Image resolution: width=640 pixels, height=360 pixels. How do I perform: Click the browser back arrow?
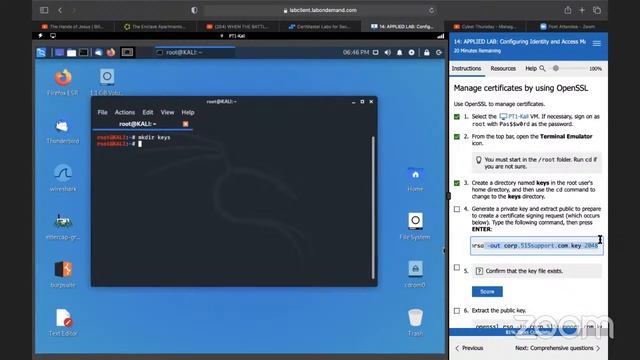click(x=60, y=10)
